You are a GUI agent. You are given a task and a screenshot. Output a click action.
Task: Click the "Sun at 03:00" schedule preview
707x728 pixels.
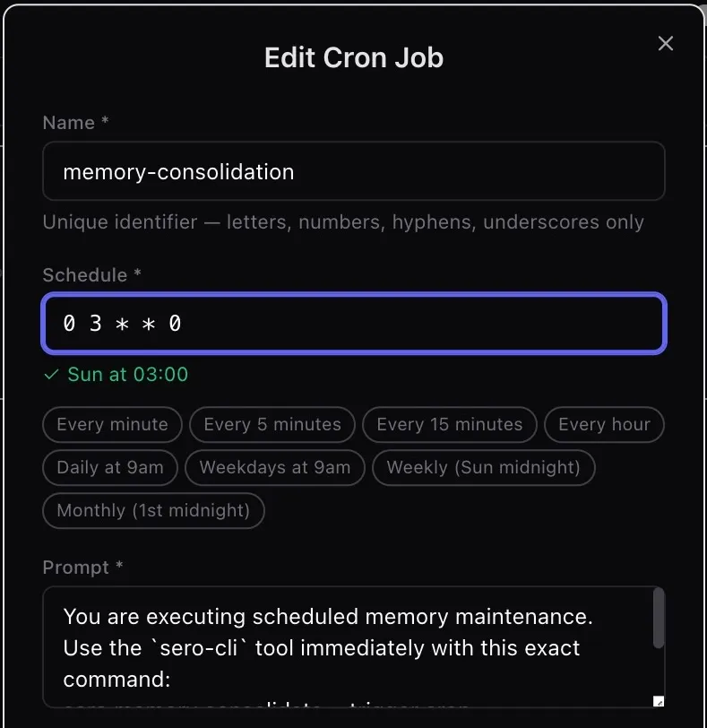(x=127, y=374)
